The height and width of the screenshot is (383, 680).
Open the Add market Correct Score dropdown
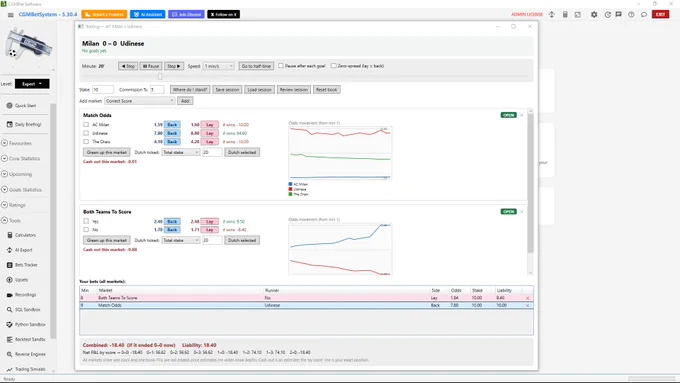(x=139, y=101)
